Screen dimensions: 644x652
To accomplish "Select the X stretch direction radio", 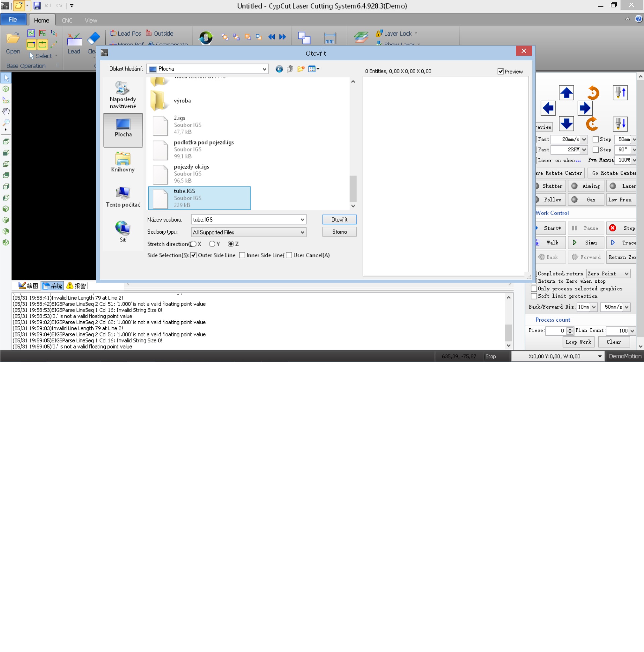I will click(194, 244).
